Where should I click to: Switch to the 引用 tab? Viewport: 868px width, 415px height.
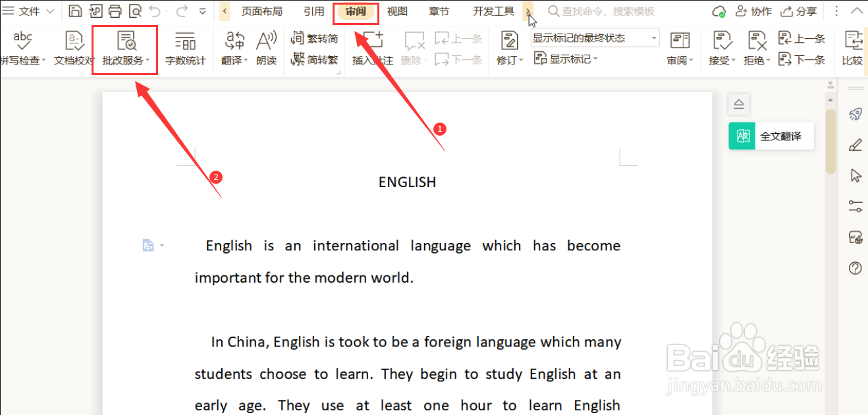click(314, 11)
